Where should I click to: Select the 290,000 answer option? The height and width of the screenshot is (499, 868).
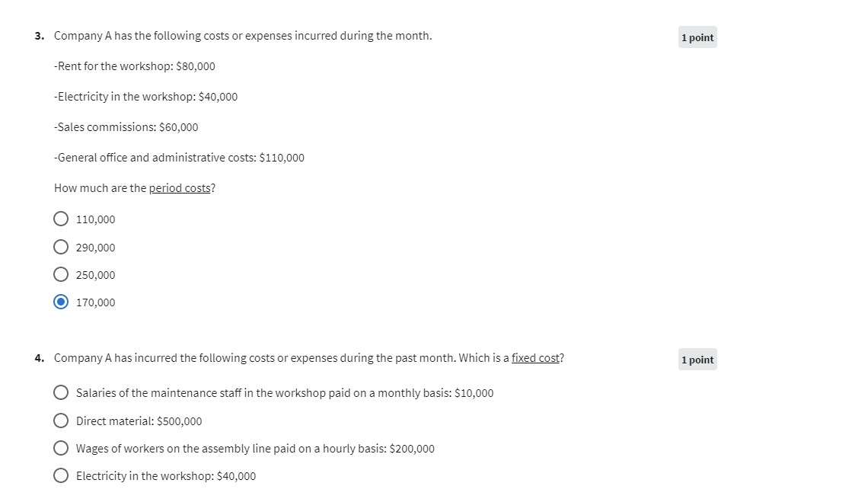61,246
